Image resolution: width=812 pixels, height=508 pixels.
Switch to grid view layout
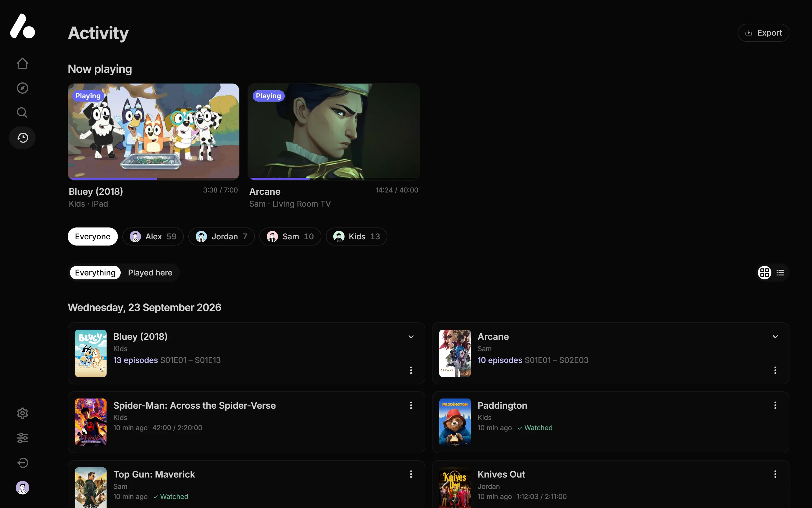pos(765,272)
